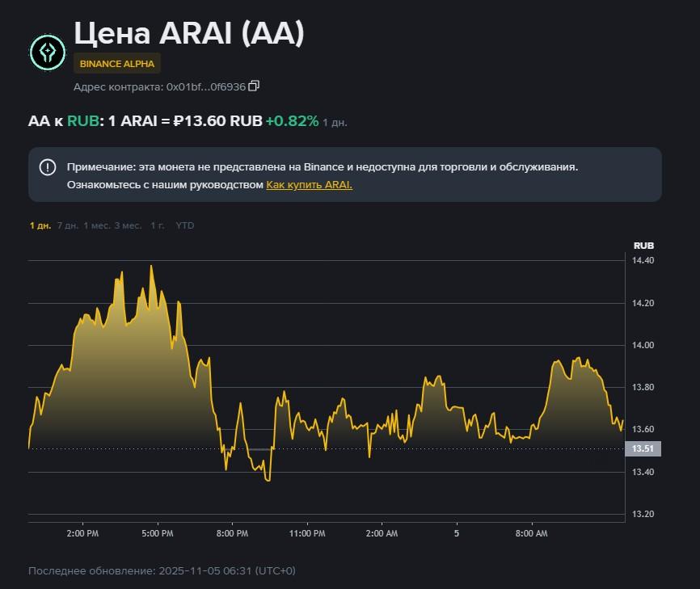
Task: Click the "Цена ARAI (AA)" page heading
Action: (x=189, y=33)
